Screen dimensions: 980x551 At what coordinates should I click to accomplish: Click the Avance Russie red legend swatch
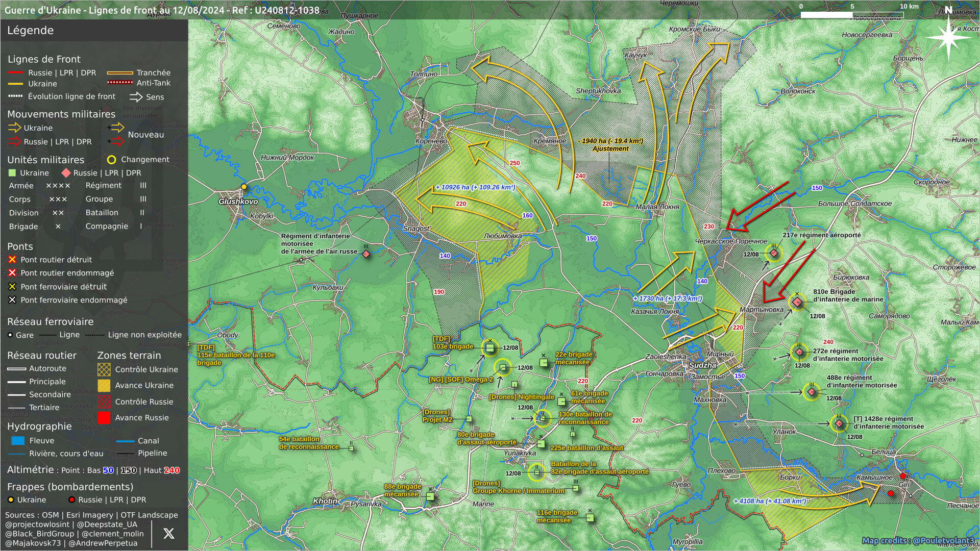point(104,418)
